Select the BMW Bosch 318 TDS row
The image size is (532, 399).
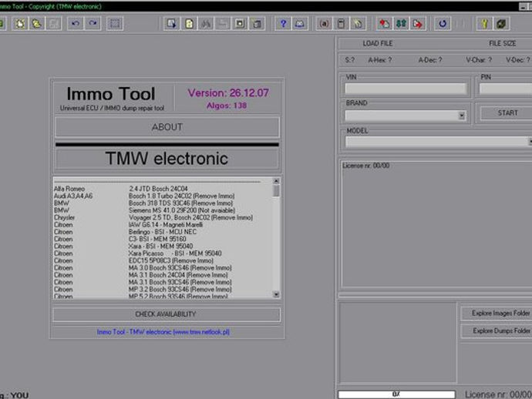163,203
